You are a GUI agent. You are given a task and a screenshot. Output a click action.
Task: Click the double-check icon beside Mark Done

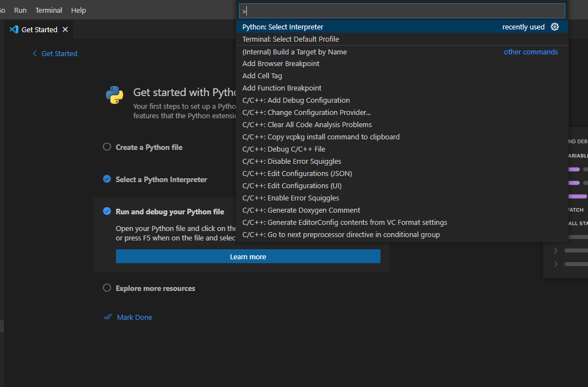pos(108,317)
